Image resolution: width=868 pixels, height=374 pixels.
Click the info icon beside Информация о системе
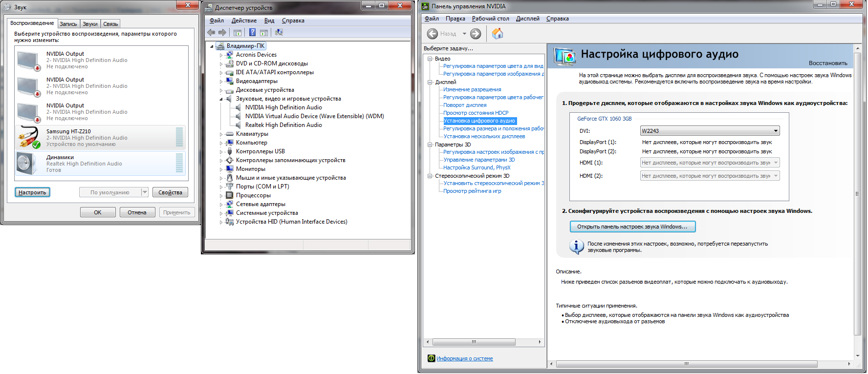pos(431,358)
